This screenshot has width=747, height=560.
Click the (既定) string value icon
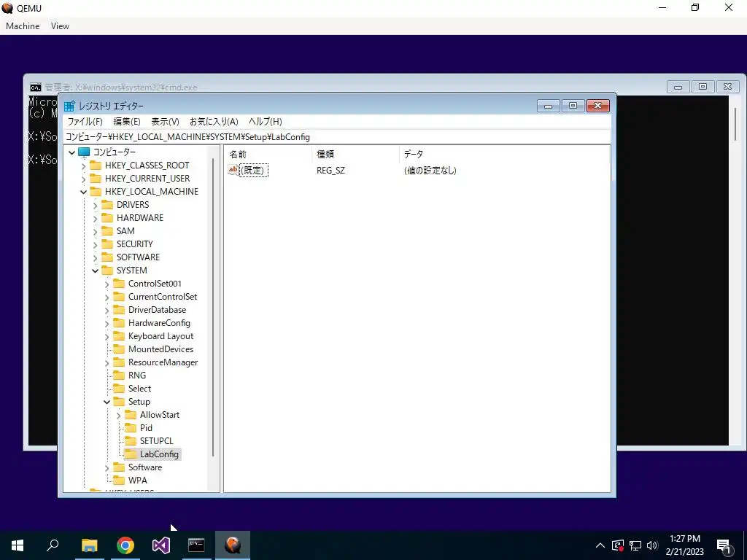(x=233, y=170)
